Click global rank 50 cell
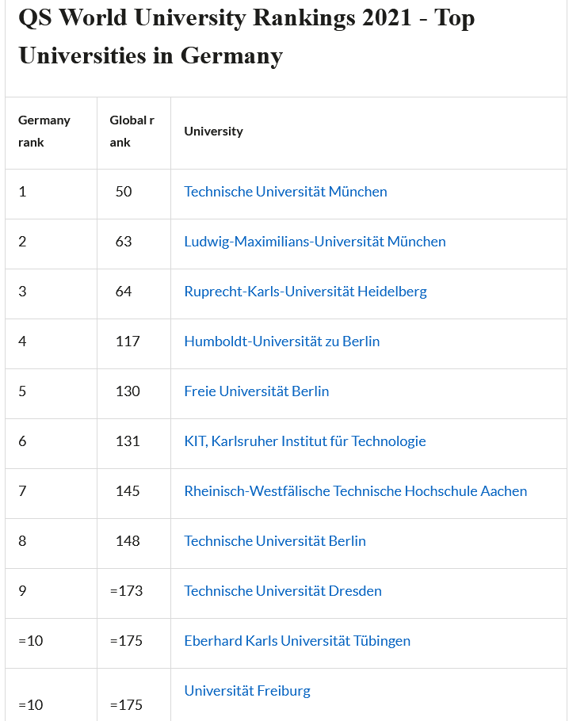588x721 pixels. tap(124, 192)
